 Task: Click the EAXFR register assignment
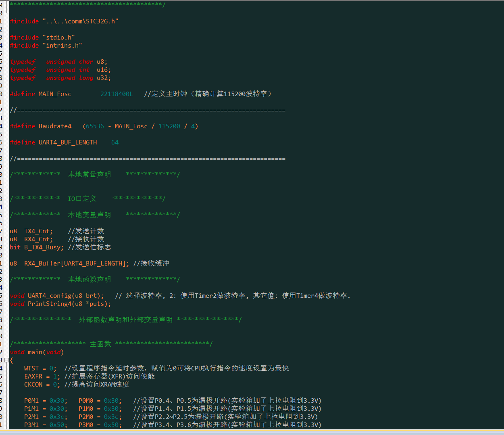coord(42,376)
